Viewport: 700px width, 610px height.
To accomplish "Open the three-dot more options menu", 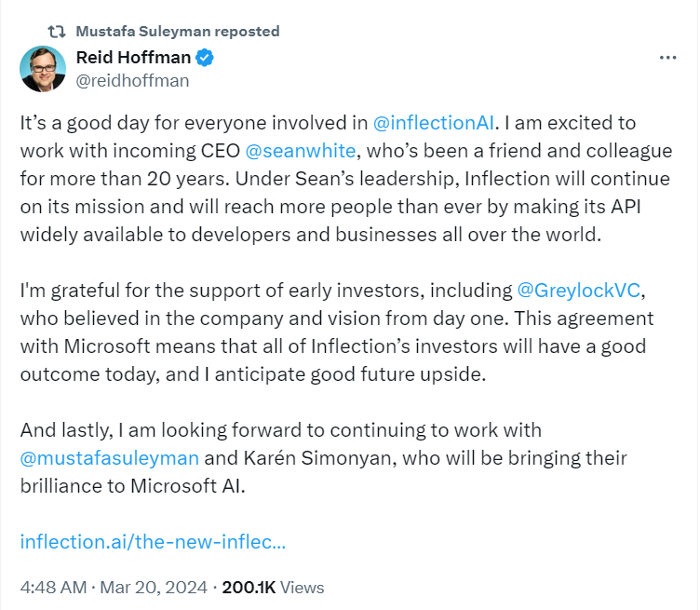I will tap(667, 58).
